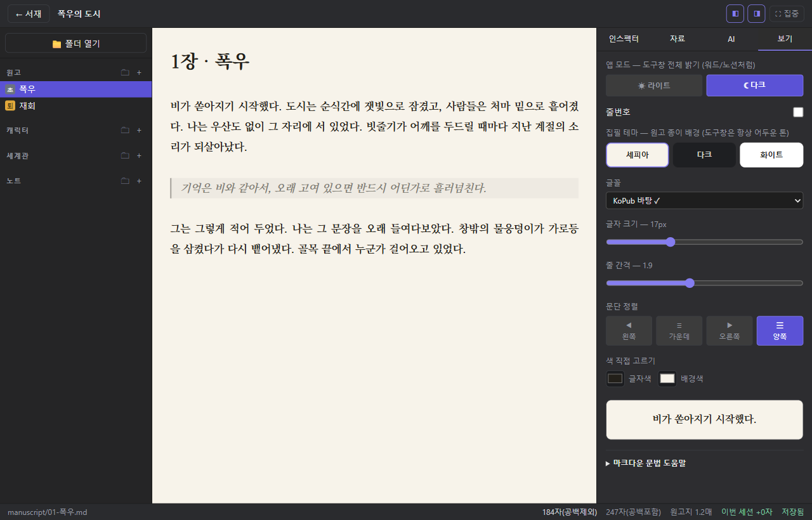
Task: Add new folder in 세계관 section
Action: pyautogui.click(x=125, y=155)
